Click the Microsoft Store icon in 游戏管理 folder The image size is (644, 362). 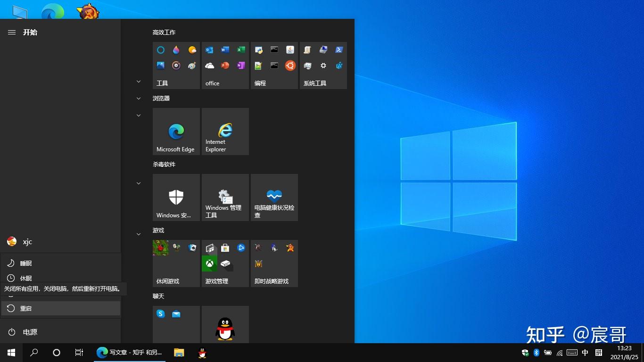click(x=225, y=248)
